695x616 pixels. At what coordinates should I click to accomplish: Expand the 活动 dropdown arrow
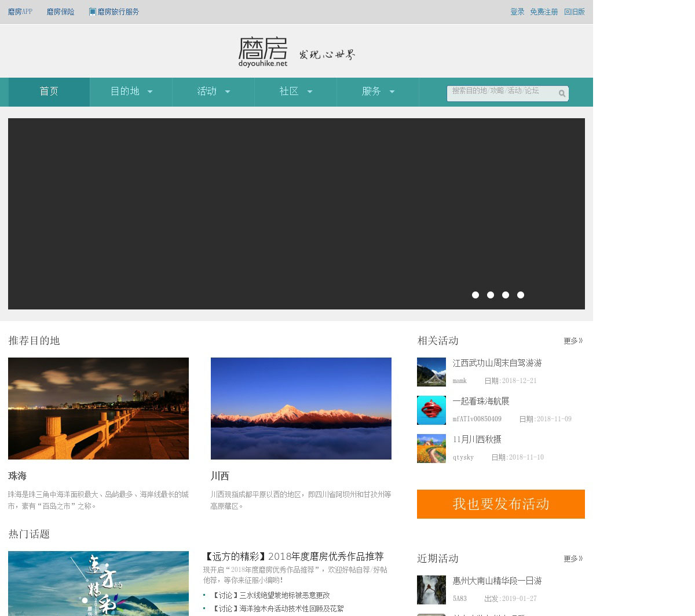pyautogui.click(x=227, y=92)
